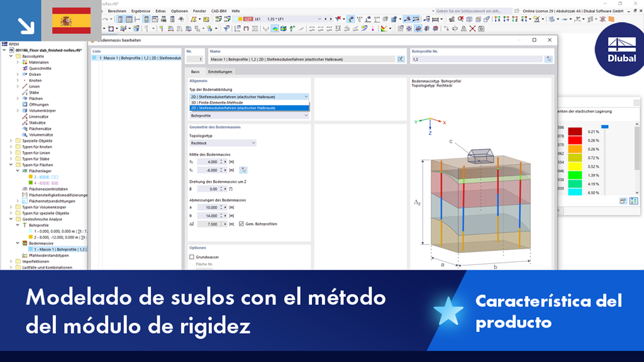Switch to the Einstellungen tab

tap(221, 72)
